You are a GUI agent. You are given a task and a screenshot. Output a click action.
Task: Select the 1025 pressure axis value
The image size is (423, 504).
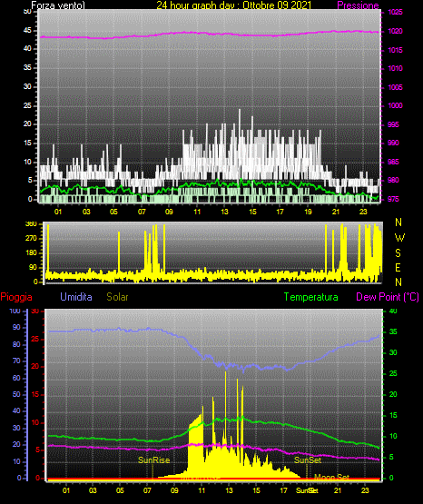point(395,12)
